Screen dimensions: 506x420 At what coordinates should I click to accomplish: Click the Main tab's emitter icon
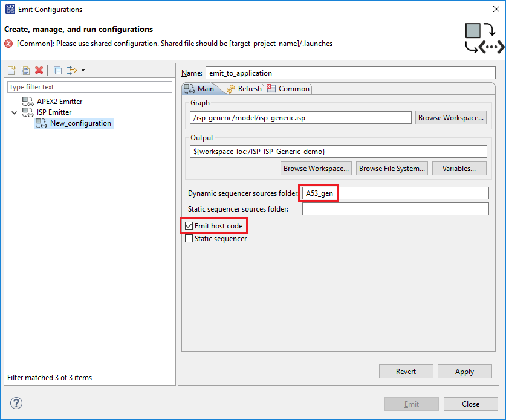[189, 89]
